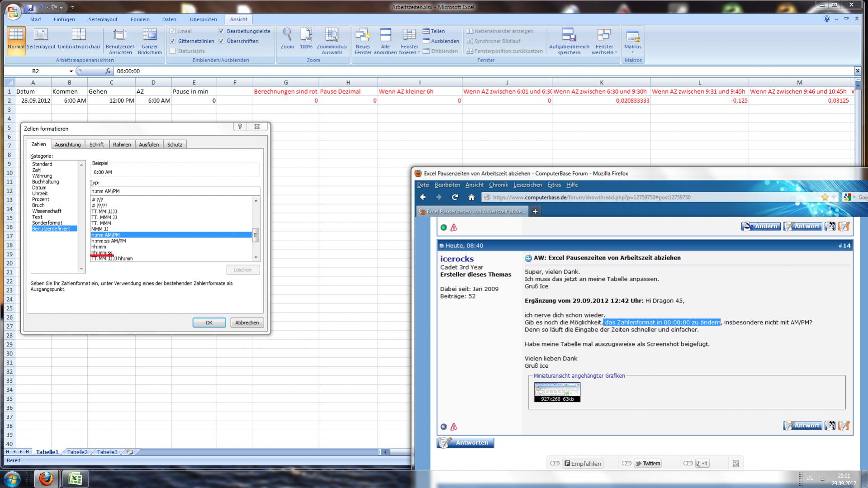Image resolution: width=868 pixels, height=488 pixels.
Task: Open attached screenshot thumbnail
Action: click(x=557, y=392)
